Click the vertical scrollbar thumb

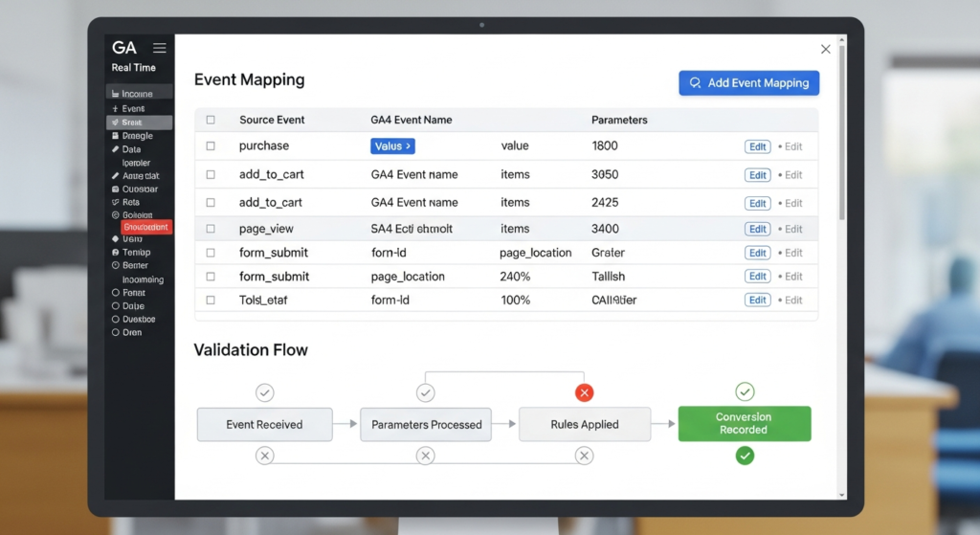[x=842, y=132]
